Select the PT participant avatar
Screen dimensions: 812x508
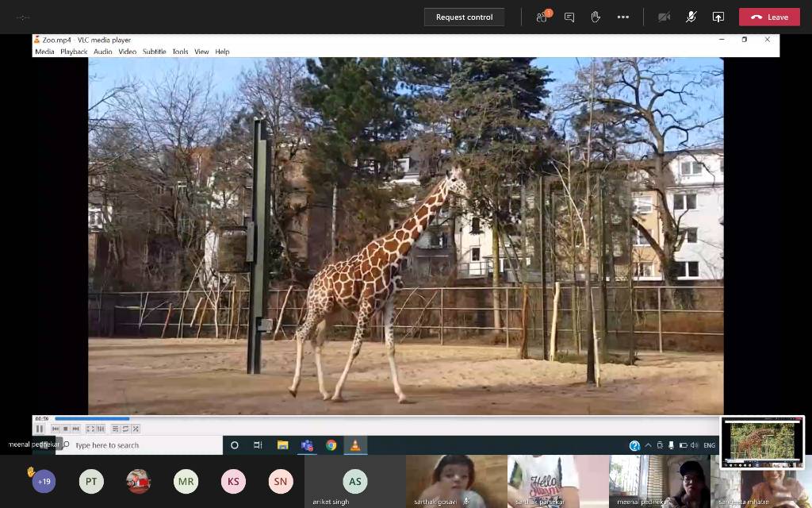91,482
